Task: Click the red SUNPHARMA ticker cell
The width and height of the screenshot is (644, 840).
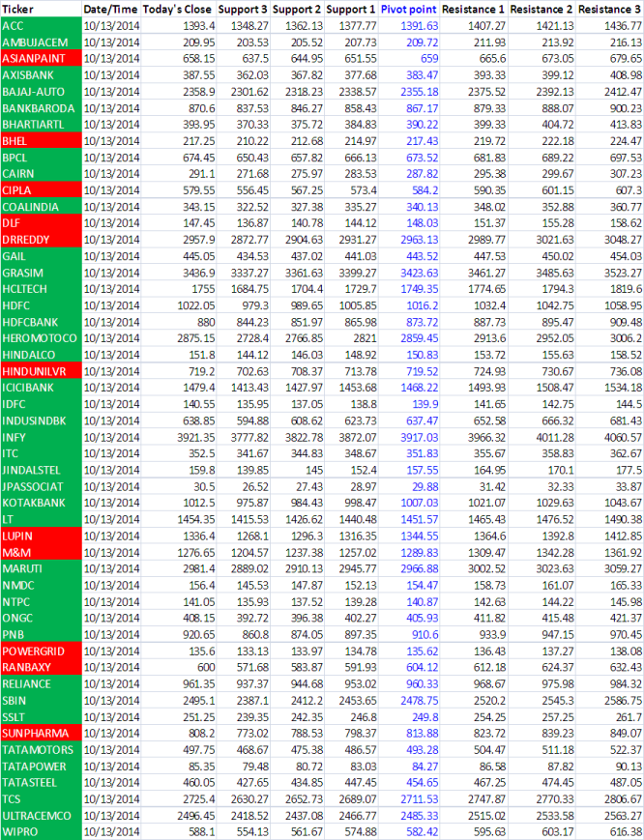Action: point(42,733)
